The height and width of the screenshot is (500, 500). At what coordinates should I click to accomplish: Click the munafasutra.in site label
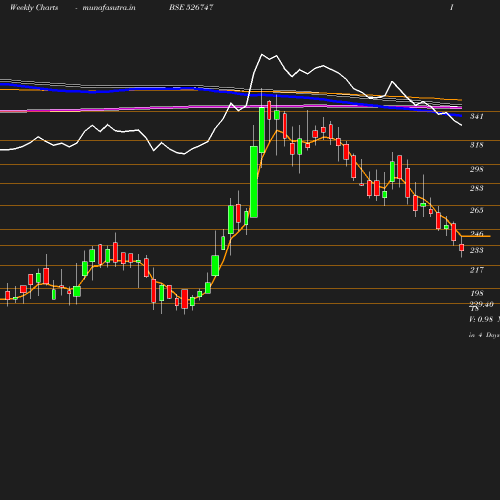(109, 7)
